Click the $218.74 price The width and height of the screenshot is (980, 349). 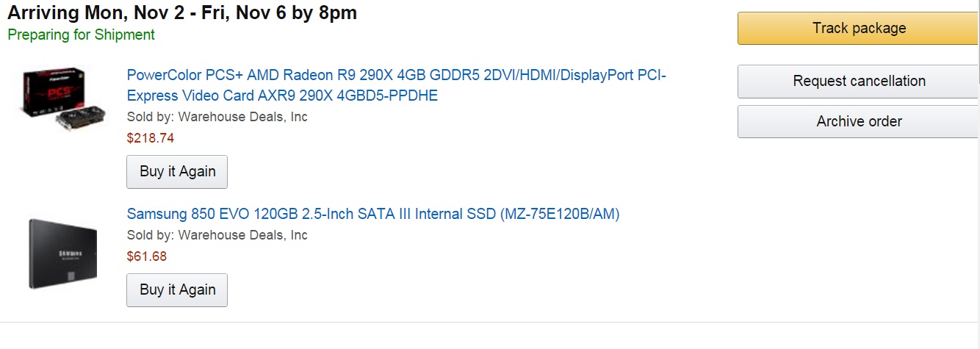[x=151, y=137]
